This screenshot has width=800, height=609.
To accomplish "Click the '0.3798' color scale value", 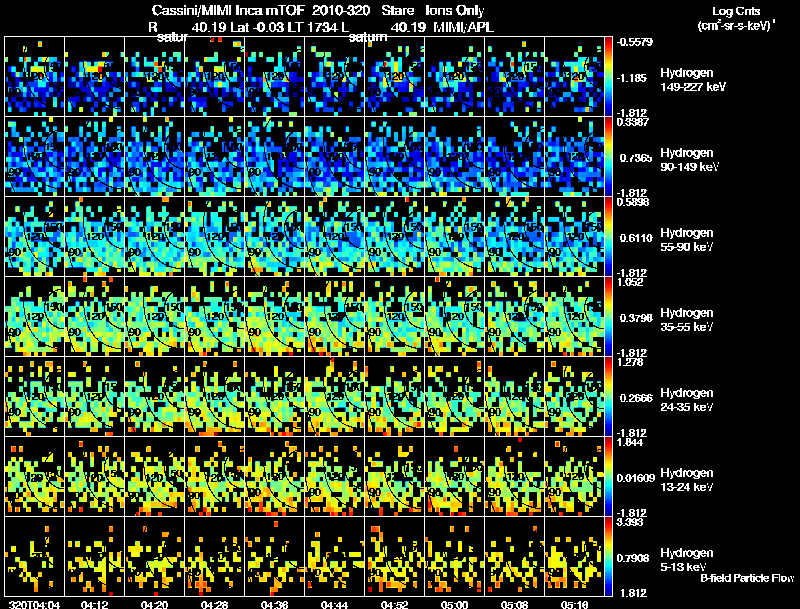I will 636,318.
